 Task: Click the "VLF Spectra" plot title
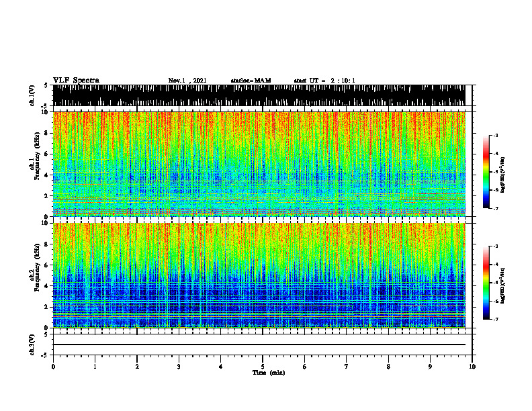click(76, 81)
